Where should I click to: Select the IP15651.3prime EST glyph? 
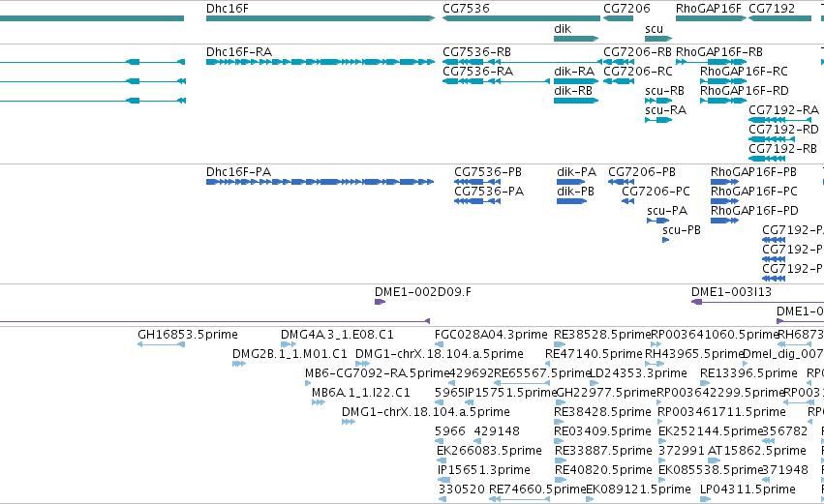(444, 480)
